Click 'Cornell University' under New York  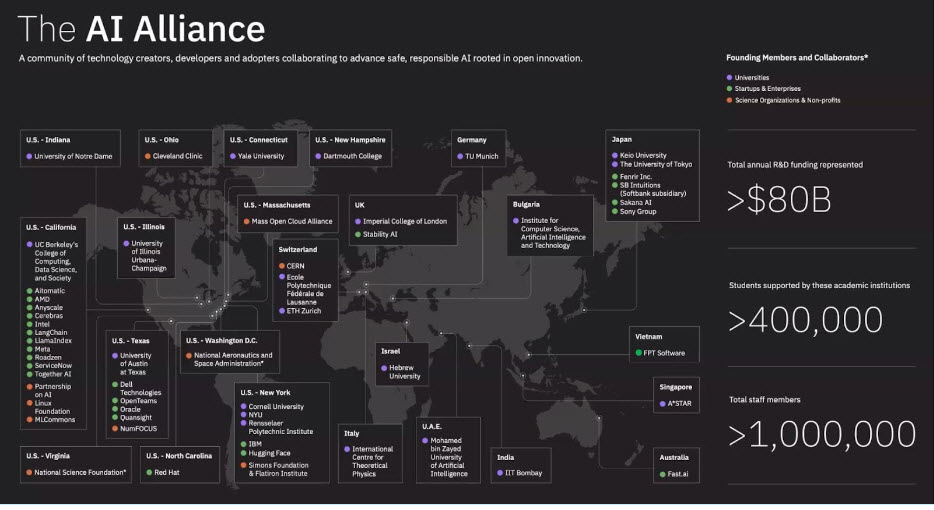[276, 406]
